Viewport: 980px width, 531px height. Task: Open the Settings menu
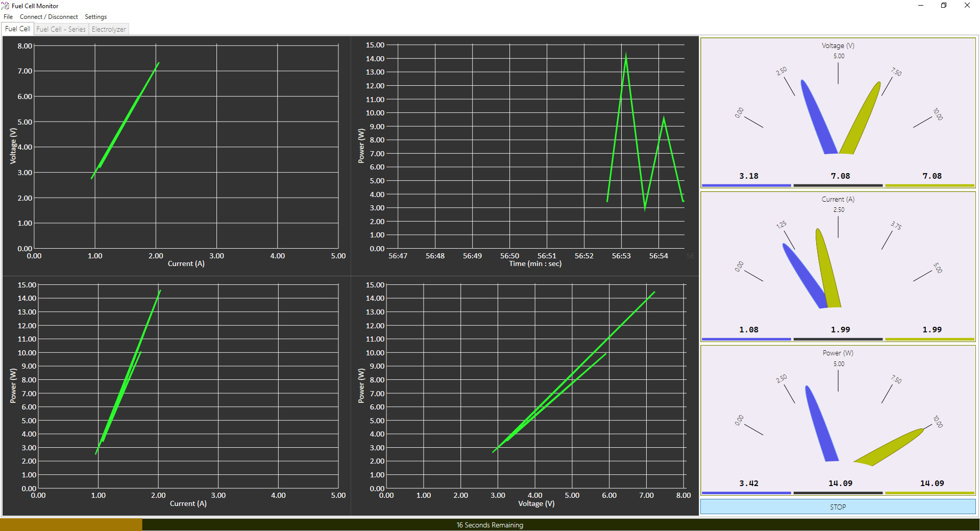[x=95, y=16]
